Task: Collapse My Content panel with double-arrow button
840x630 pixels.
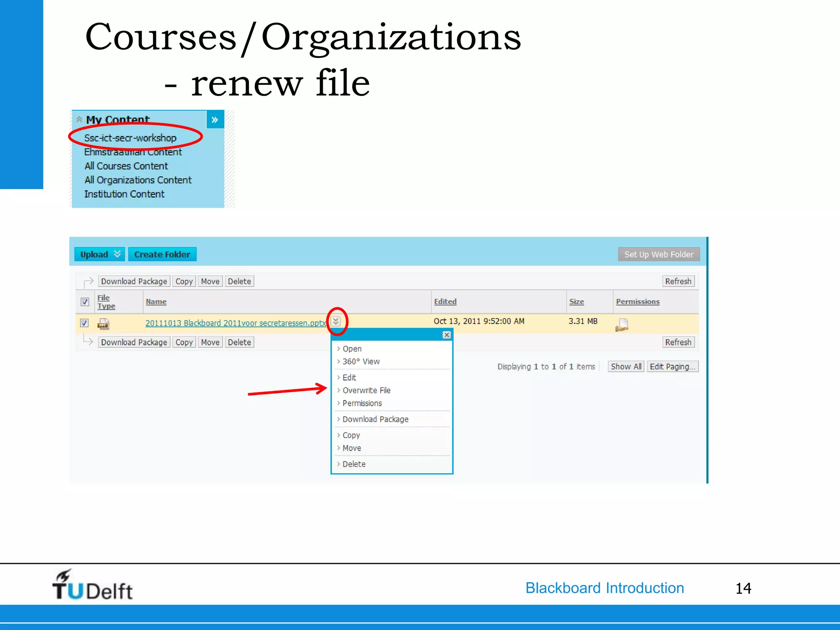Action: click(x=215, y=120)
